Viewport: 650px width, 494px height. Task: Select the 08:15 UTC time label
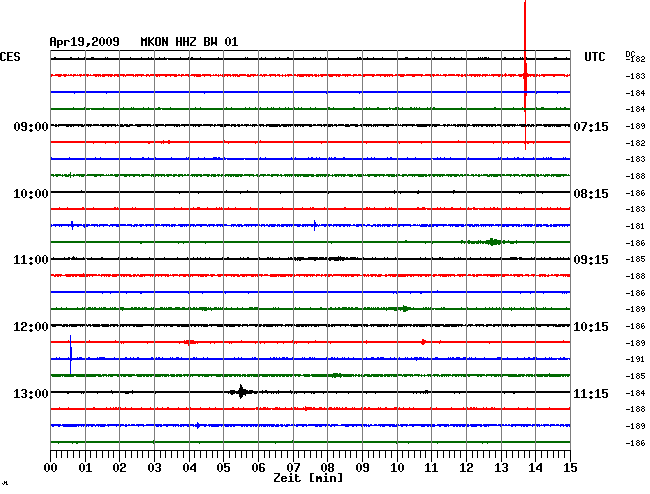[x=591, y=194]
